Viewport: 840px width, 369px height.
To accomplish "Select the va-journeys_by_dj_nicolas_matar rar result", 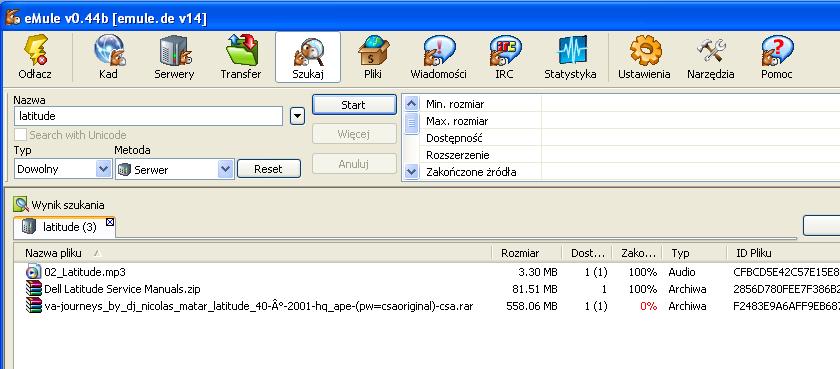I will 259,306.
